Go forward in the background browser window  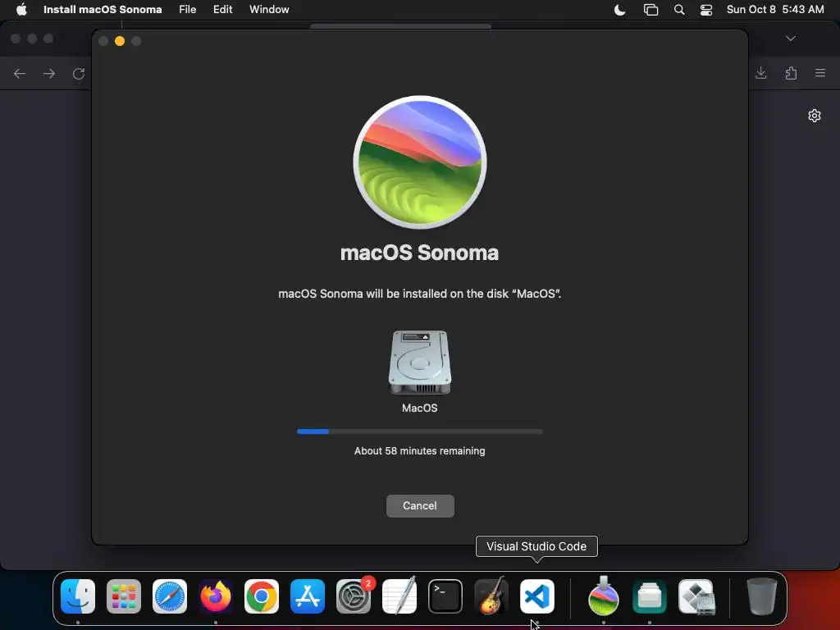pos(49,73)
